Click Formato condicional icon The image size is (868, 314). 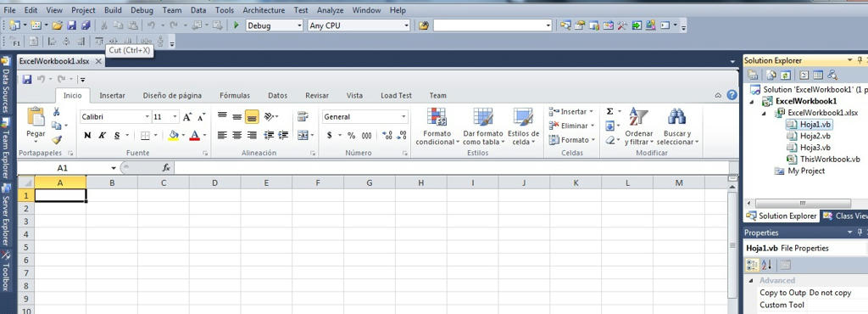(437, 116)
